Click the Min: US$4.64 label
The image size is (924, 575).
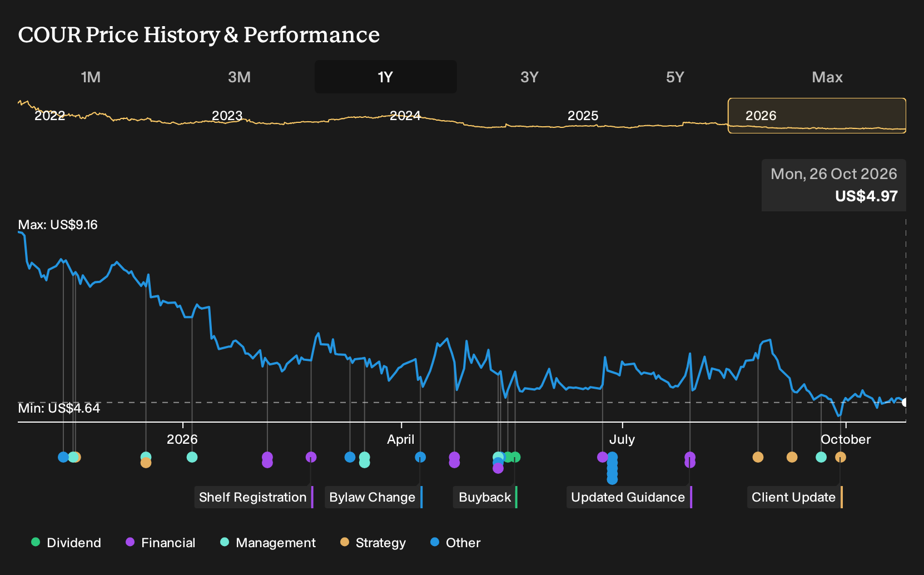[59, 408]
